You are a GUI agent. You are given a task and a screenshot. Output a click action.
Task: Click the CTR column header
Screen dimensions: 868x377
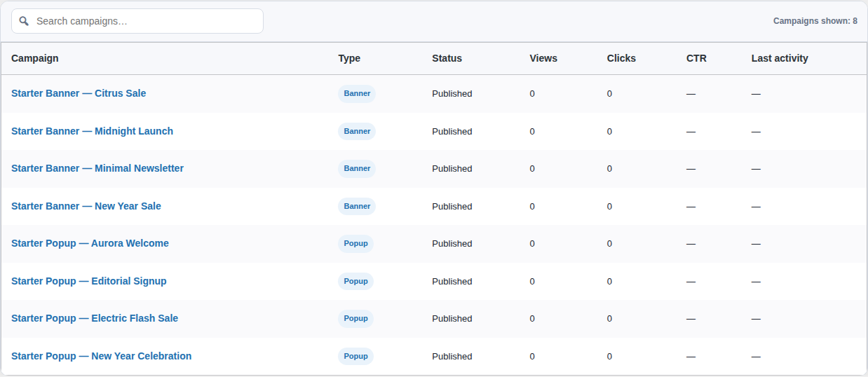coord(696,58)
